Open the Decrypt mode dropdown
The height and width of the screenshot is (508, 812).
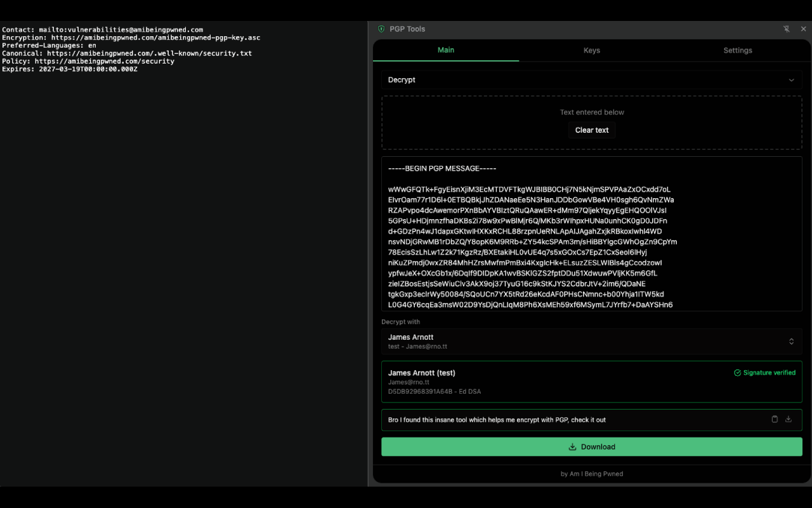tap(591, 79)
